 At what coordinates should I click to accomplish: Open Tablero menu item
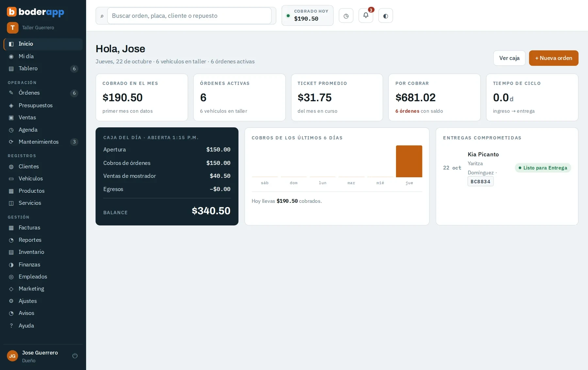tap(43, 69)
